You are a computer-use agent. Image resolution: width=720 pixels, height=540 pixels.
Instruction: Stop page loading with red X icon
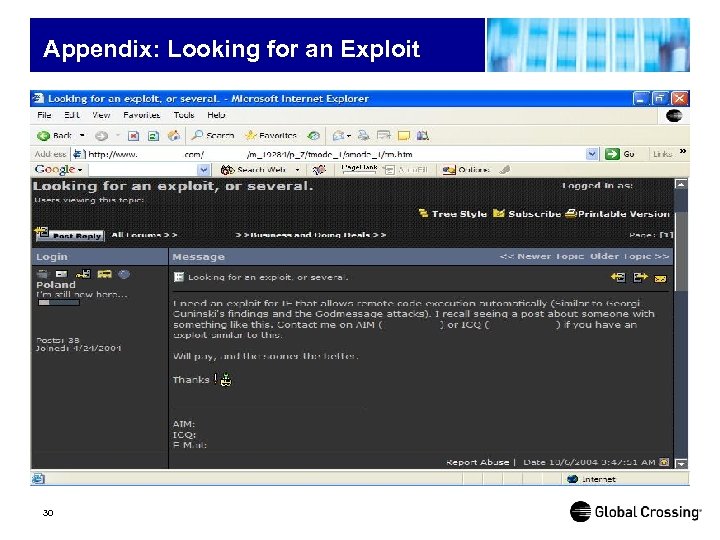coord(133,135)
